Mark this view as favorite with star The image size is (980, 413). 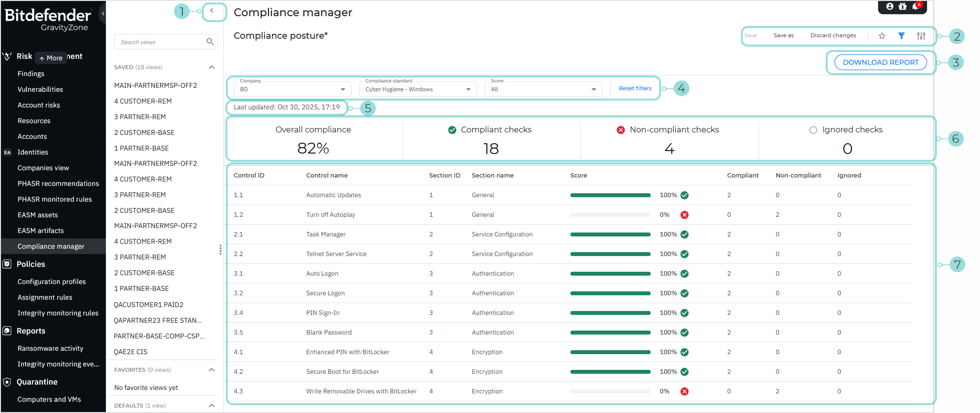(x=882, y=36)
